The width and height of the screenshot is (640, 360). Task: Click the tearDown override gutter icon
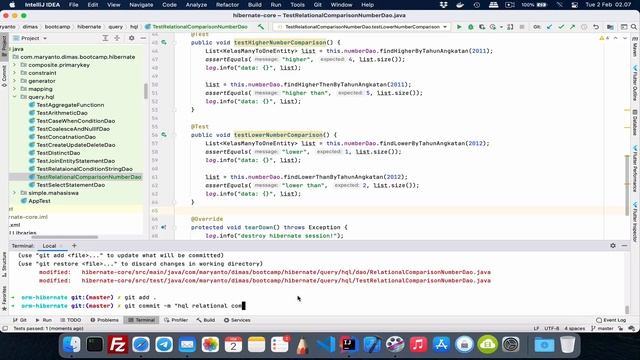[x=164, y=227]
